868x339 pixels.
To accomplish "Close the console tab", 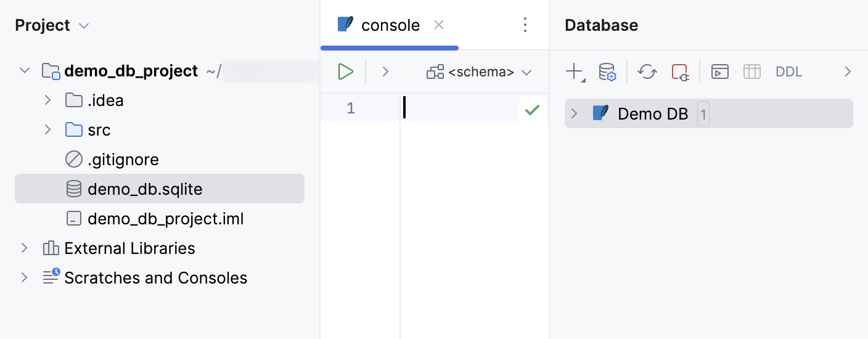I will (439, 25).
